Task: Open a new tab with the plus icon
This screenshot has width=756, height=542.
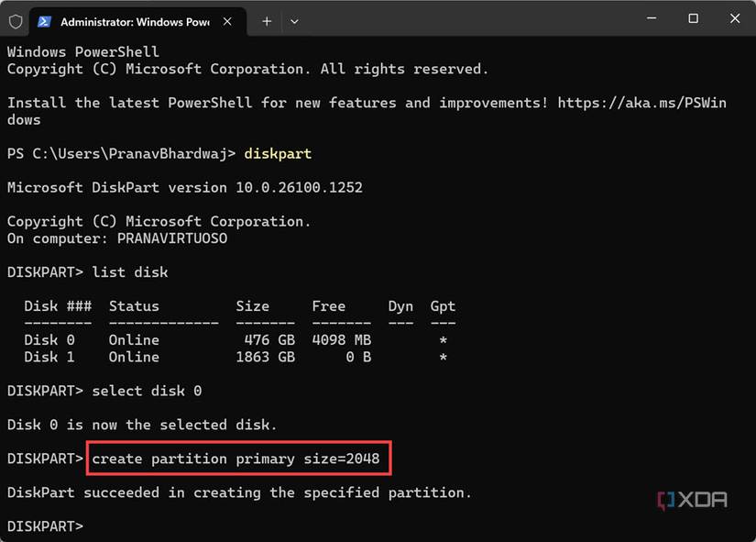Action: point(266,18)
